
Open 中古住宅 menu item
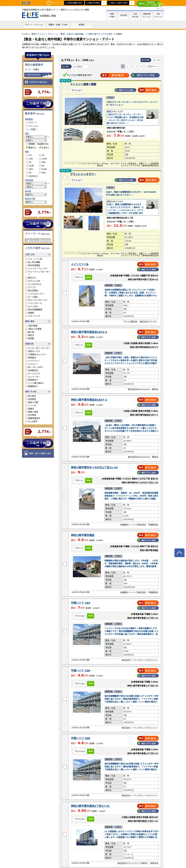pyautogui.click(x=124, y=15)
